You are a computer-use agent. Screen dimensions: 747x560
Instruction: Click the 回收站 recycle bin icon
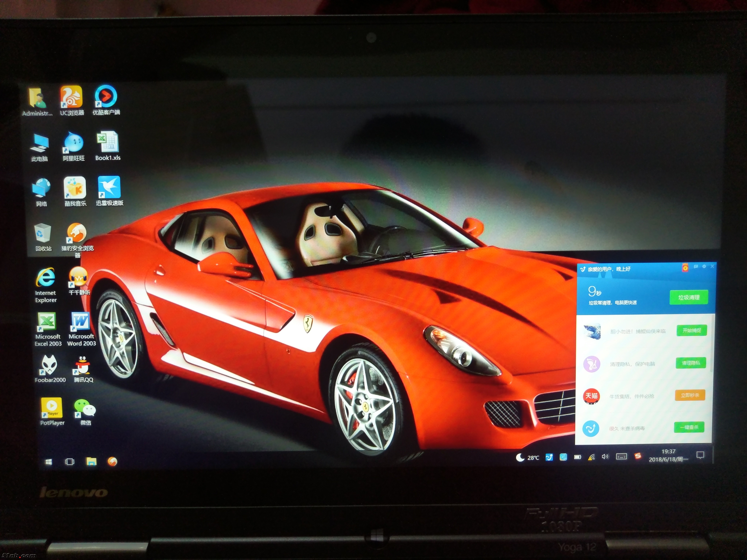[43, 233]
